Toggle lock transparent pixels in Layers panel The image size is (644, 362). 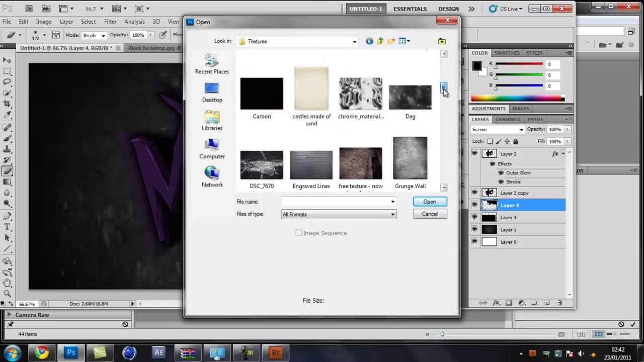[x=490, y=142]
